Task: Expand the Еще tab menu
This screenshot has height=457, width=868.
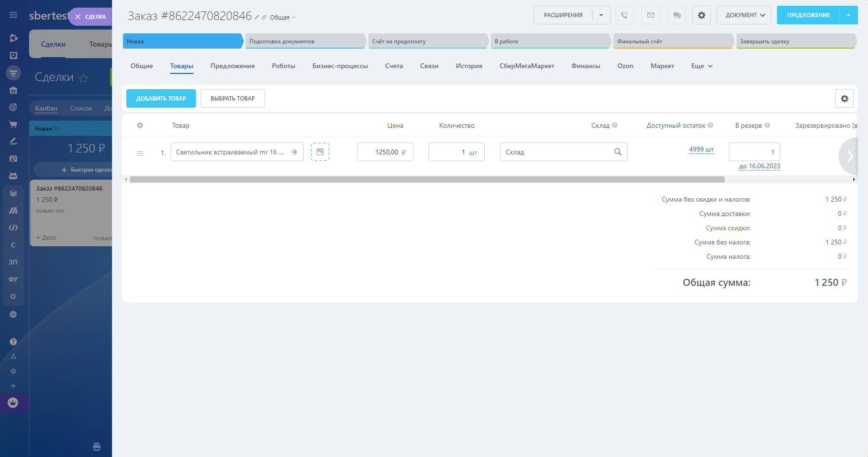Action: point(702,66)
